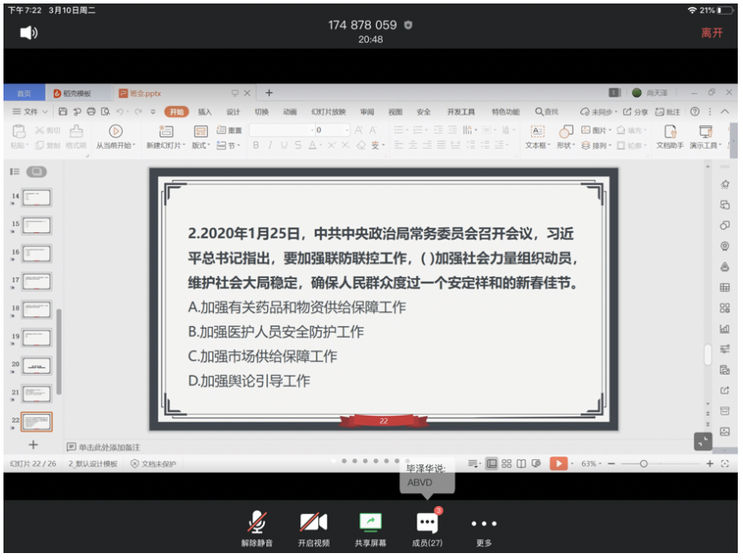Toggle the slide outline view button
Image resolution: width=743 pixels, height=560 pixels.
[15, 172]
